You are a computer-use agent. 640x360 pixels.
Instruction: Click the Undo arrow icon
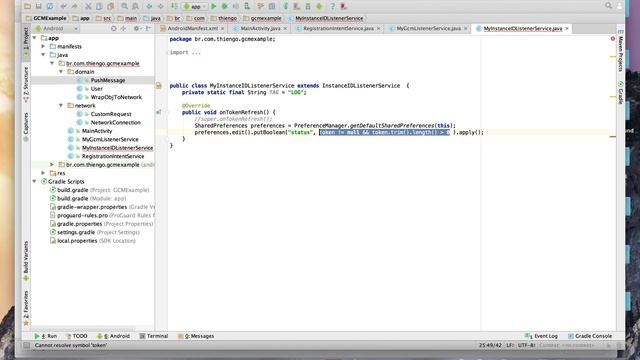point(63,6)
